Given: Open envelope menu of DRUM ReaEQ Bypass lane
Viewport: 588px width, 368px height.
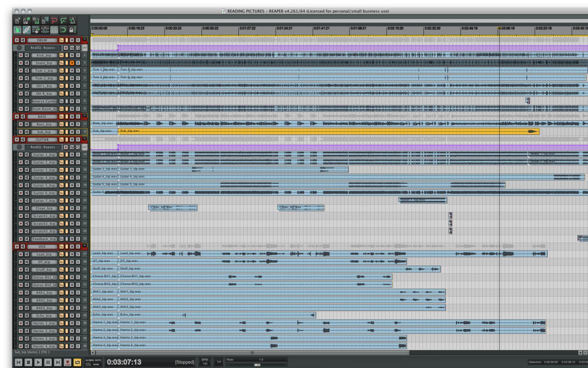Looking at the screenshot, I should tap(78, 48).
